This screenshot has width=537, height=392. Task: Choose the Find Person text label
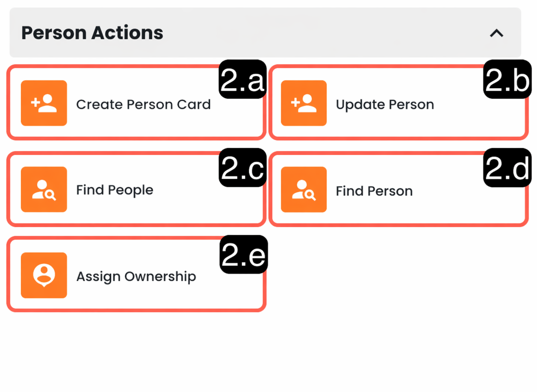pos(374,191)
